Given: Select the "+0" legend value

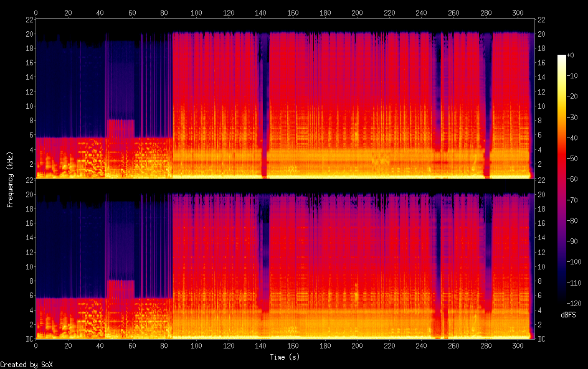Looking at the screenshot, I should [x=570, y=55].
